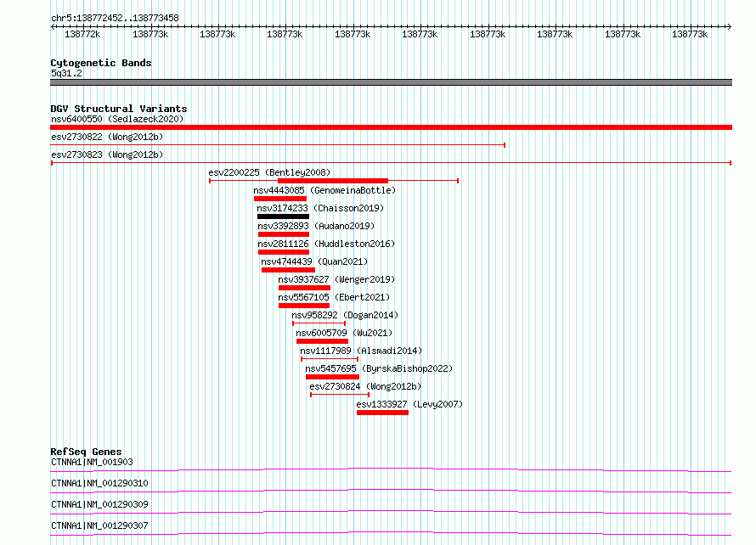Click the red bar under nsv3392893
The height and width of the screenshot is (545, 756).
tap(284, 234)
